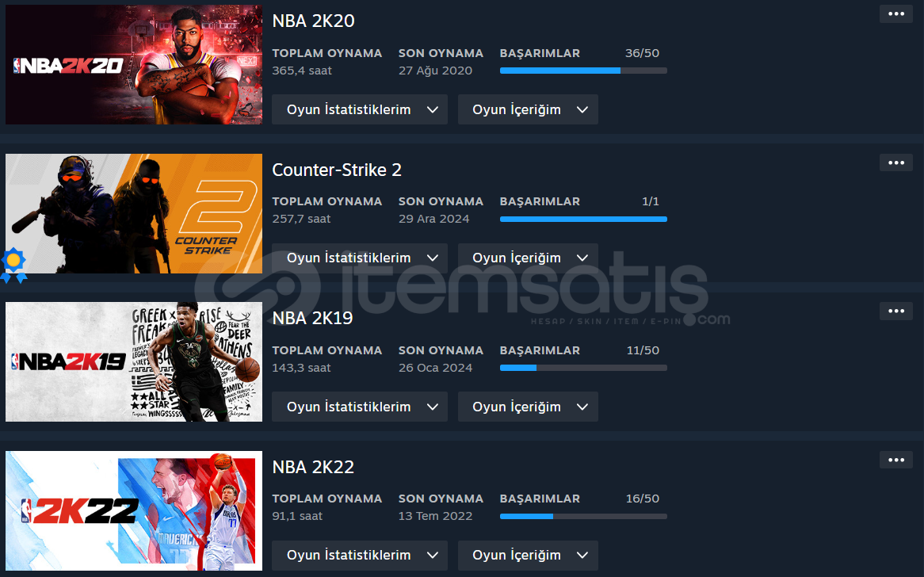This screenshot has width=924, height=577.
Task: Expand Oyun İstatistiklerim for NBA 2K22
Action: click(x=360, y=555)
